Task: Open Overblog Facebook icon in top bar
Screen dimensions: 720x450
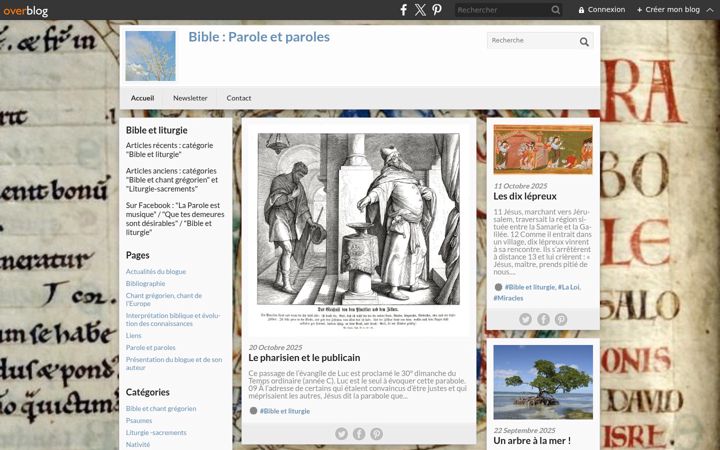Action: click(404, 10)
